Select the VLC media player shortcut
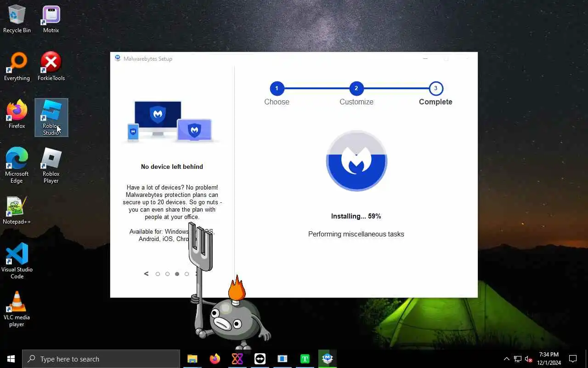Viewport: 588px width, 368px height. click(17, 309)
